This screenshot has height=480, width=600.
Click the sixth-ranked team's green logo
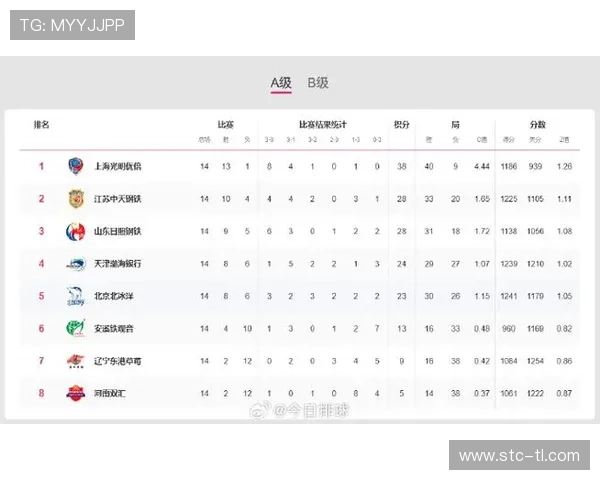[x=76, y=328]
